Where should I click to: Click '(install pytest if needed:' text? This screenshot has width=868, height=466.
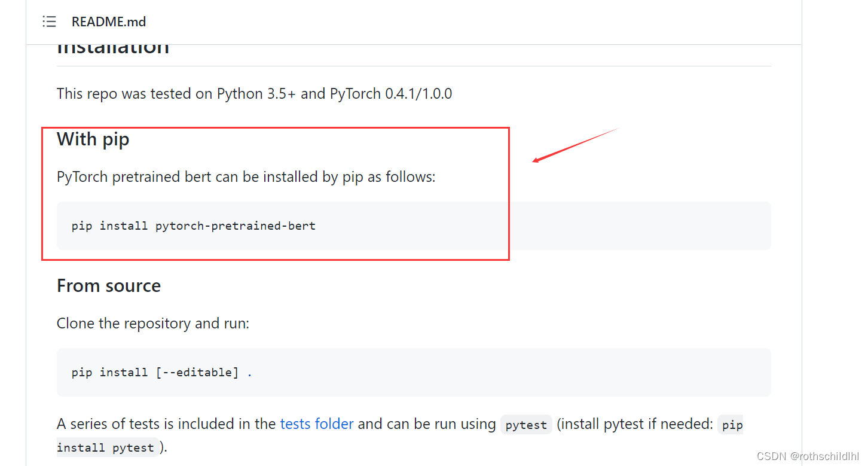[635, 424]
